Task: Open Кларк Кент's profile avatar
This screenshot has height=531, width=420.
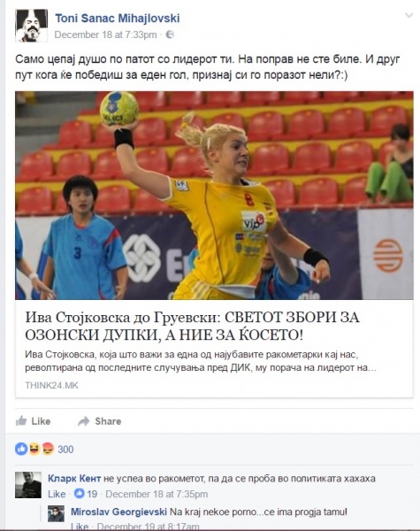Action: click(x=28, y=485)
